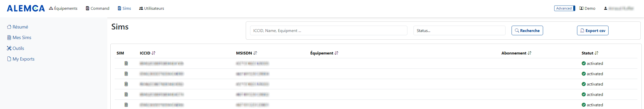Open the Équipements menu
This screenshot has height=109, width=644.
point(63,8)
